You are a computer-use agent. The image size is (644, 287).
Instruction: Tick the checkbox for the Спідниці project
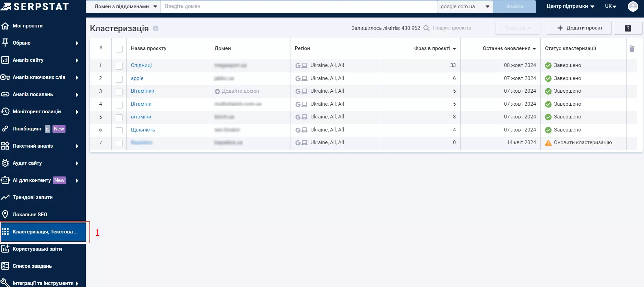119,66
